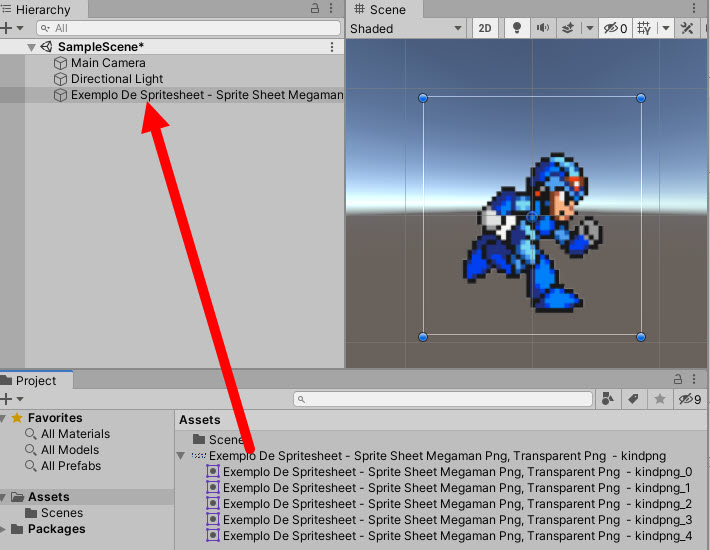This screenshot has width=710, height=550.
Task: Click Search by Label tag icon
Action: point(633,399)
